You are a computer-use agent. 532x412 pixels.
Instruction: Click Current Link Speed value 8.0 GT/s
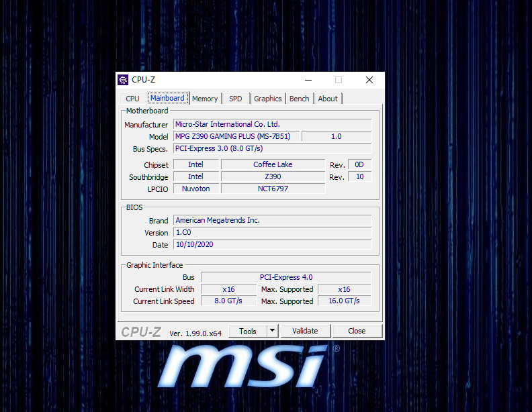(228, 301)
